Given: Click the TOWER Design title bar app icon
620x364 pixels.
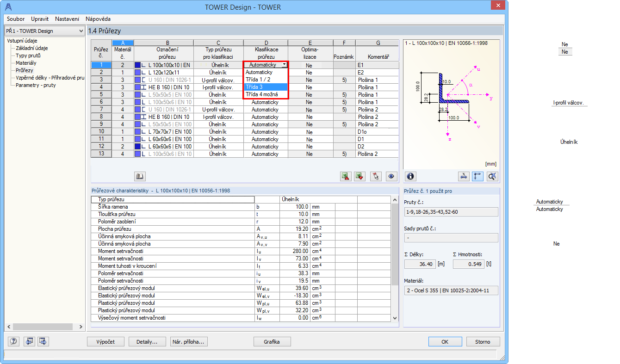Looking at the screenshot, I should tap(9, 7).
